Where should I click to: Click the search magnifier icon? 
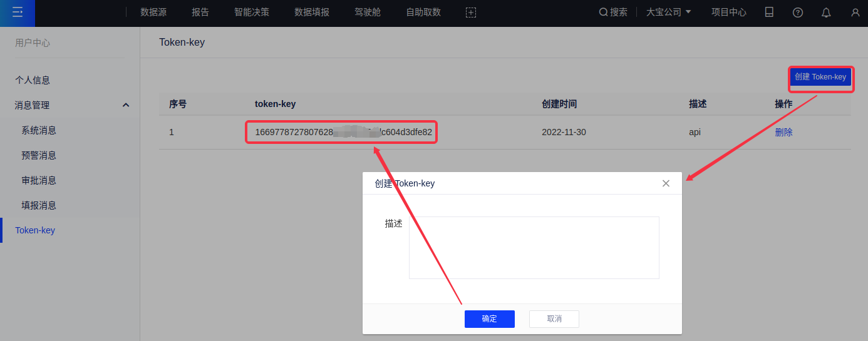[x=603, y=13]
